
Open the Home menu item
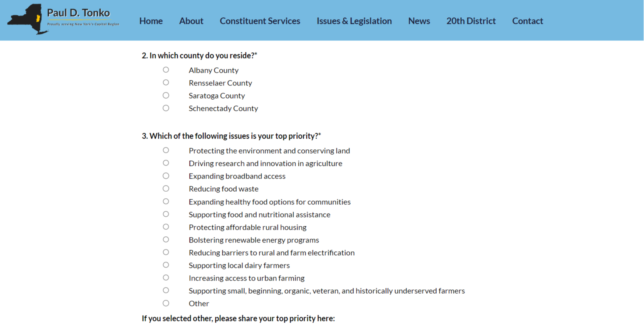pyautogui.click(x=151, y=21)
